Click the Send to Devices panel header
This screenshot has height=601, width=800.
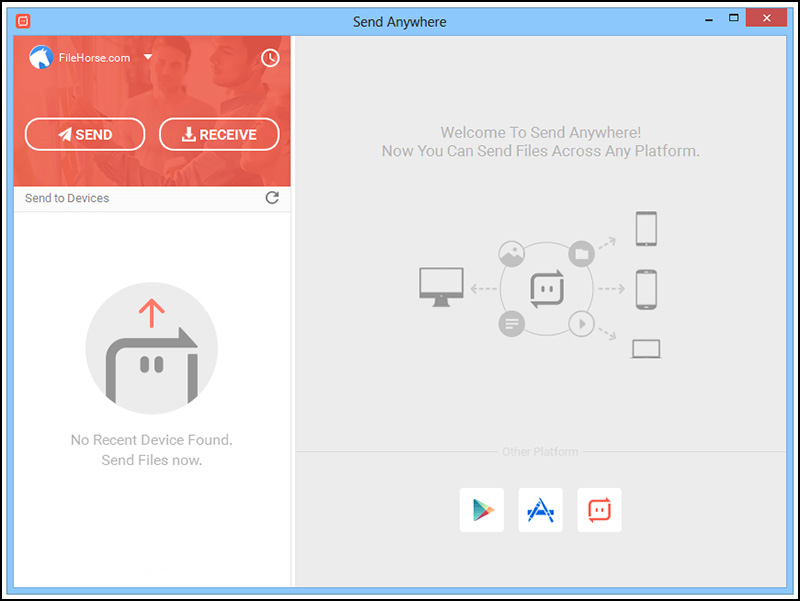coord(66,198)
